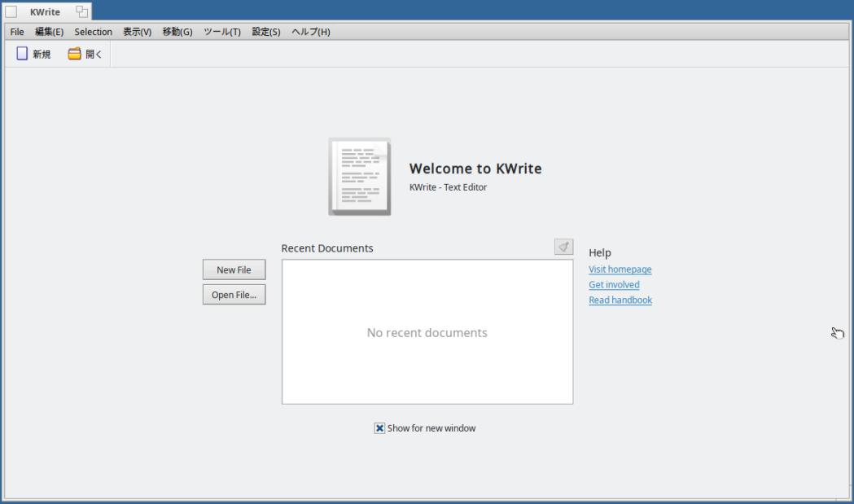Image resolution: width=854 pixels, height=504 pixels.
Task: Open the 編集(E) menu
Action: pos(49,32)
